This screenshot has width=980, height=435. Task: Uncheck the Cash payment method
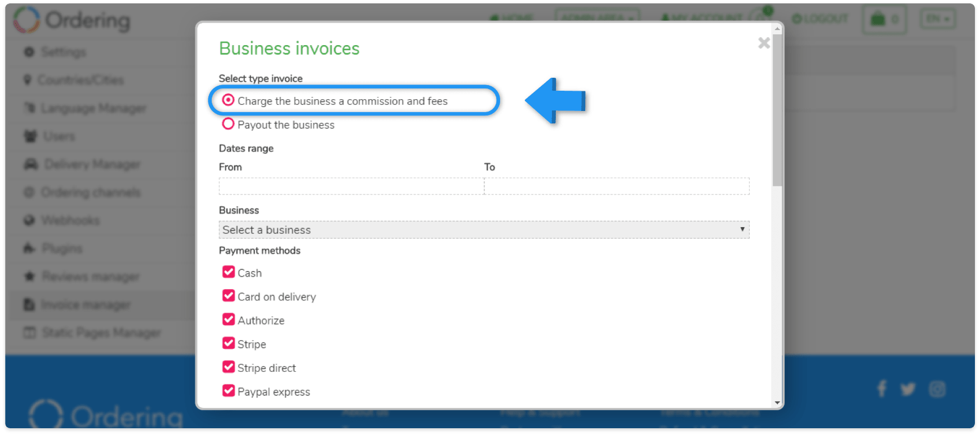pos(229,272)
